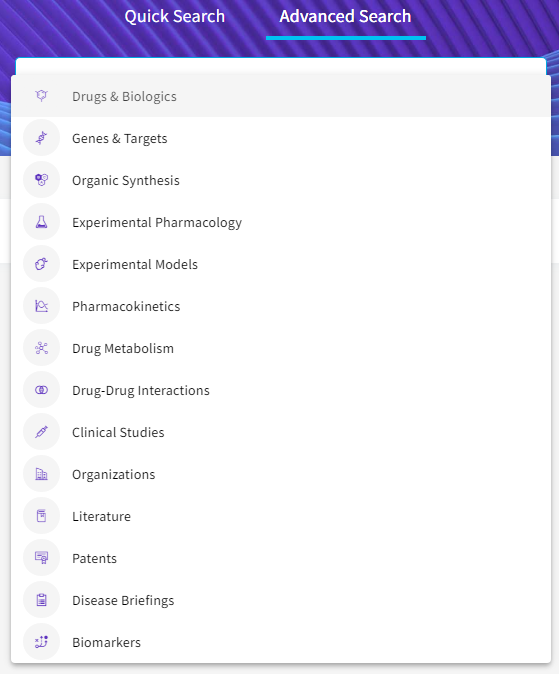The width and height of the screenshot is (559, 674).
Task: Click the Organic Synthesis molecule icon
Action: click(x=41, y=180)
